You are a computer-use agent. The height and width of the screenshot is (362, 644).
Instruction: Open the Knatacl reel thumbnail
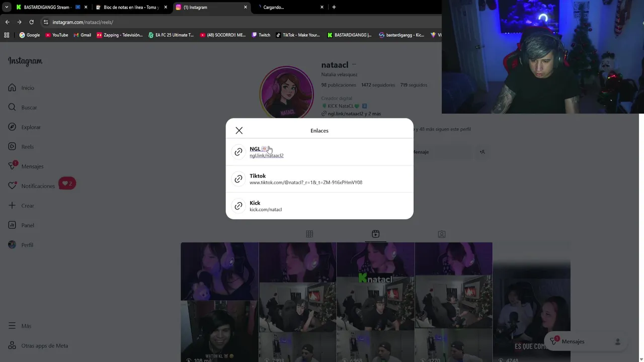coord(375,302)
